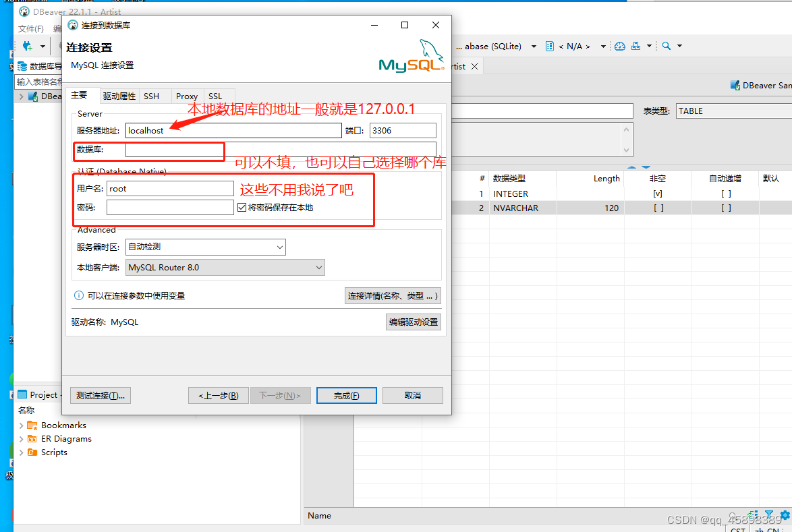Select the Scripts folder icon
This screenshot has width=792, height=532.
click(x=32, y=452)
